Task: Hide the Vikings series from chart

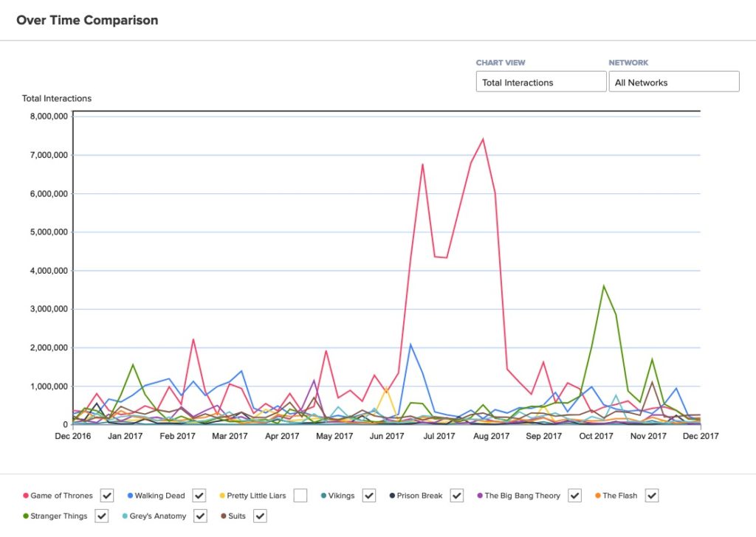Action: tap(369, 496)
